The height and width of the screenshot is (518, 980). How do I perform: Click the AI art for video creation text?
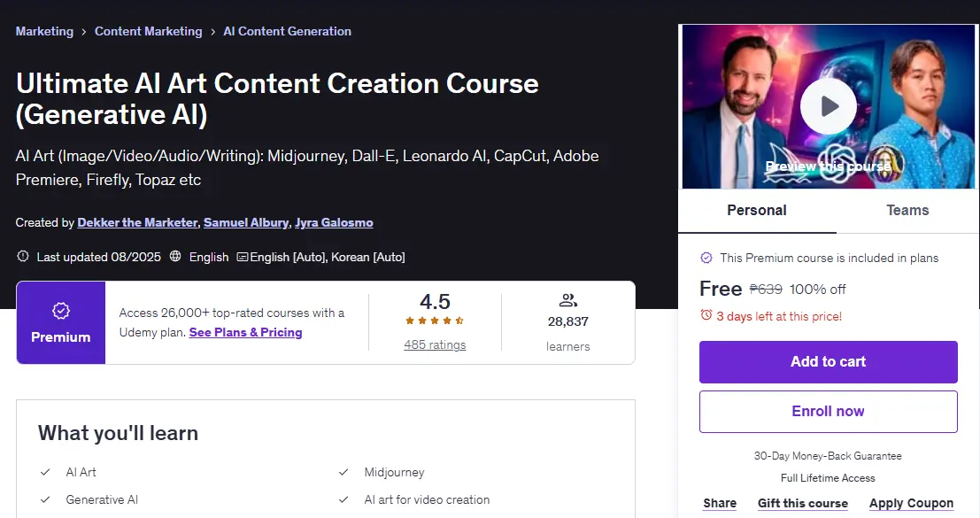click(427, 500)
